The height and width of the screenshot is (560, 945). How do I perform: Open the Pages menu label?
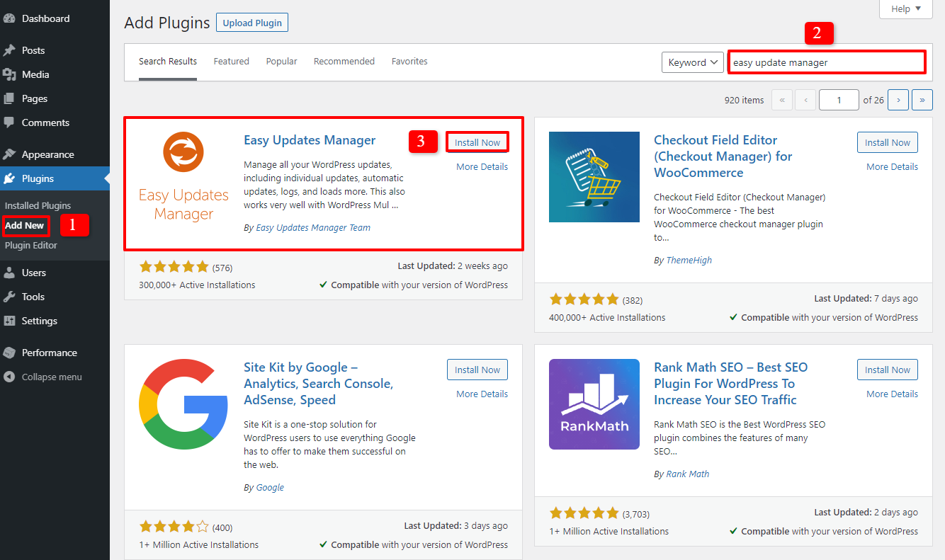point(35,98)
